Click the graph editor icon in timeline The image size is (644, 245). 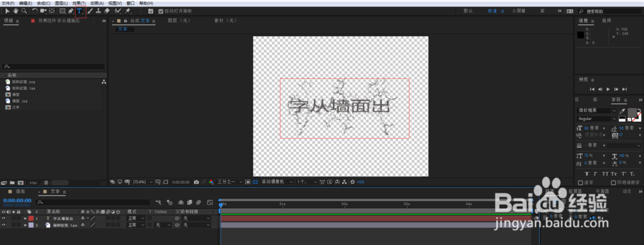tap(210, 202)
